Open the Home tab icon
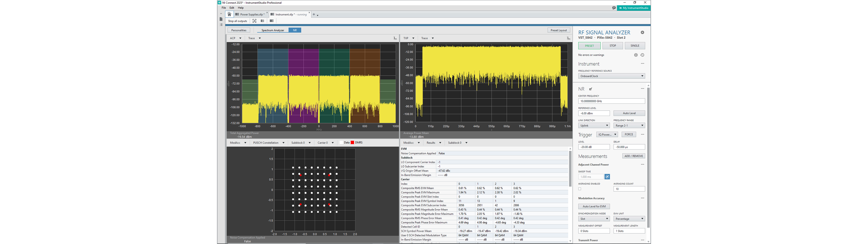The width and height of the screenshot is (868, 244). (x=229, y=14)
